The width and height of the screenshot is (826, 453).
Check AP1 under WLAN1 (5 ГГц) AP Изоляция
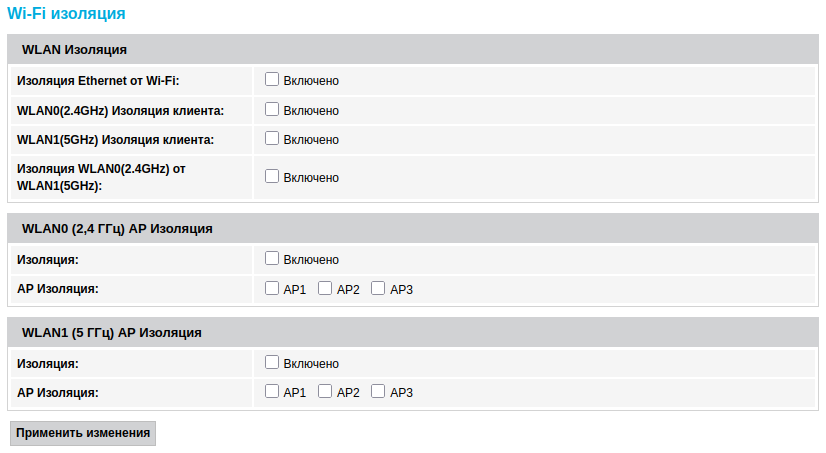click(x=272, y=392)
